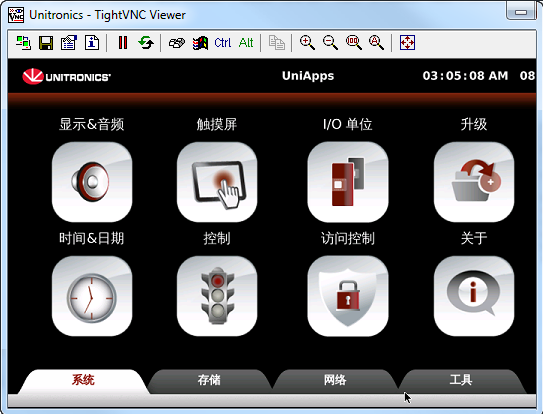The width and height of the screenshot is (543, 414).
Task: Toggle full screen mode toolbar icon
Action: (407, 43)
